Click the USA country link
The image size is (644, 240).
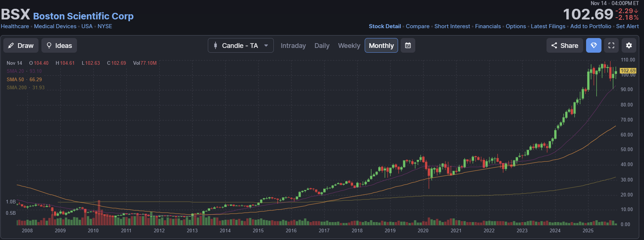click(87, 26)
